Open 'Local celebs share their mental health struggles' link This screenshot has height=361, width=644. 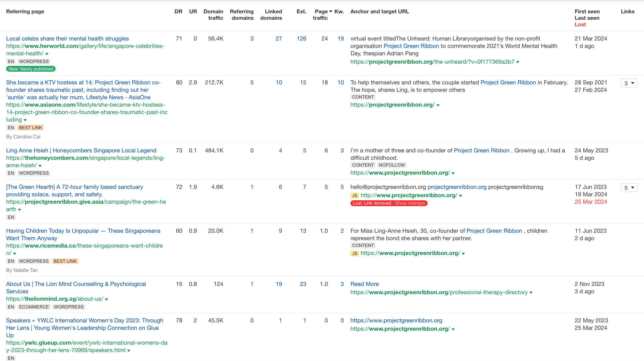tap(67, 39)
